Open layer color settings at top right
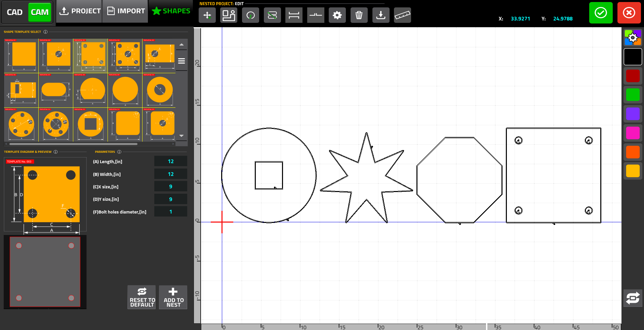 [633, 38]
